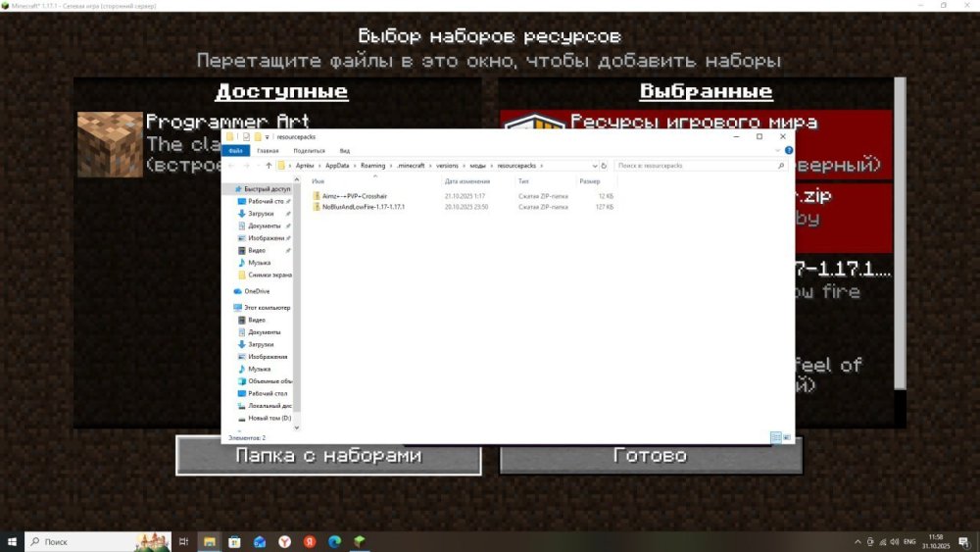Click the Task View taskbar icon

click(x=184, y=541)
